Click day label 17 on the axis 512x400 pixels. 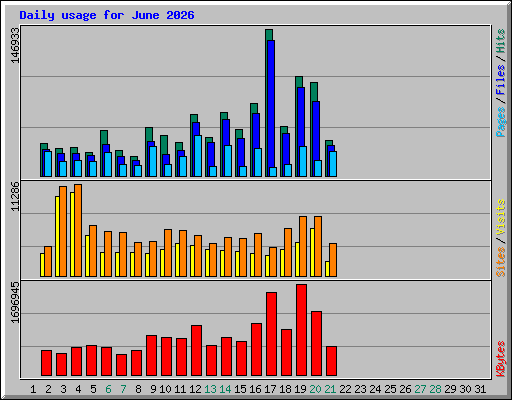coord(270,389)
